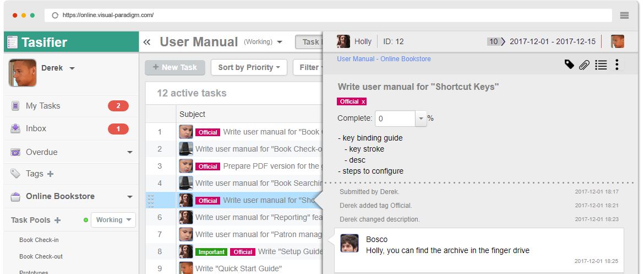
Task: Expand the Complete percentage dropdown
Action: click(421, 119)
